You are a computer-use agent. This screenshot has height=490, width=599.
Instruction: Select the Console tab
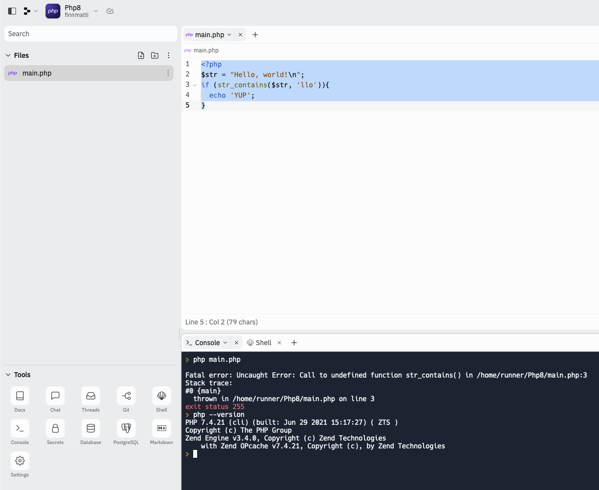207,343
